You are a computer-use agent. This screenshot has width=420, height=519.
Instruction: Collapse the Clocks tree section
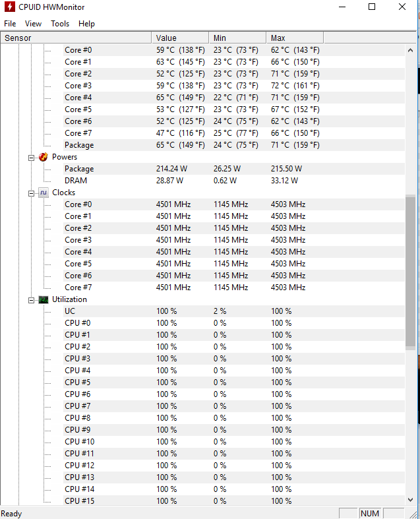pos(31,194)
